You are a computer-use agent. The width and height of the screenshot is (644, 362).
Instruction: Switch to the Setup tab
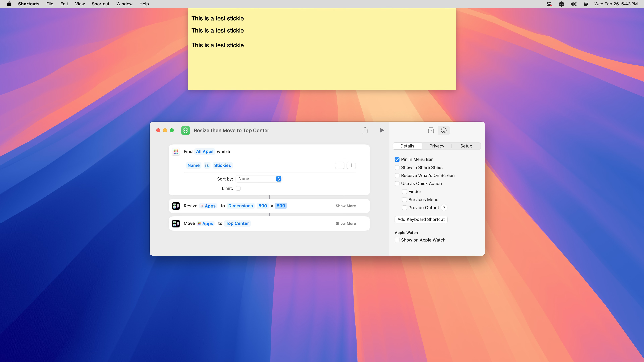tap(466, 146)
